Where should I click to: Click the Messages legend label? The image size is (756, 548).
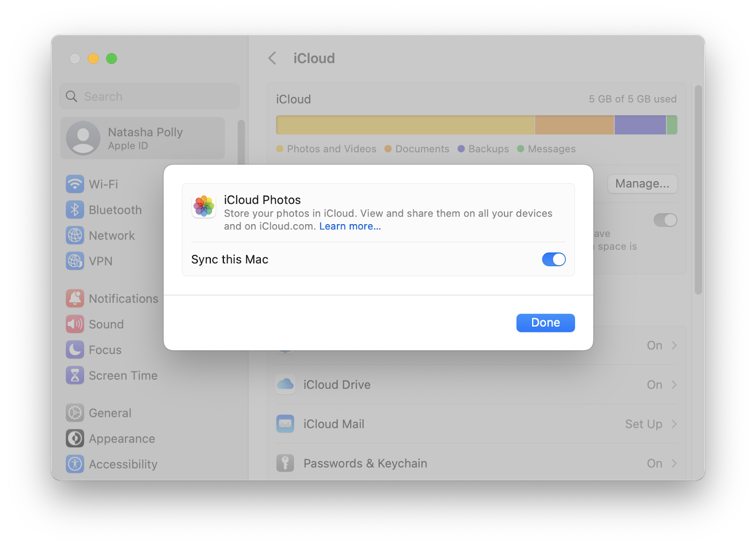(552, 149)
